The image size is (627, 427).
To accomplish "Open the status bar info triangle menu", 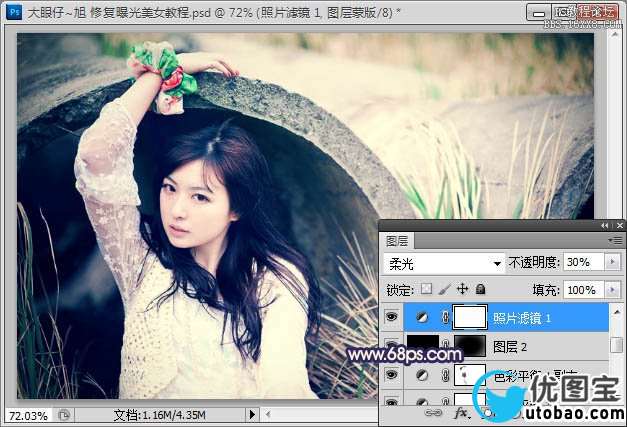I will click(252, 415).
